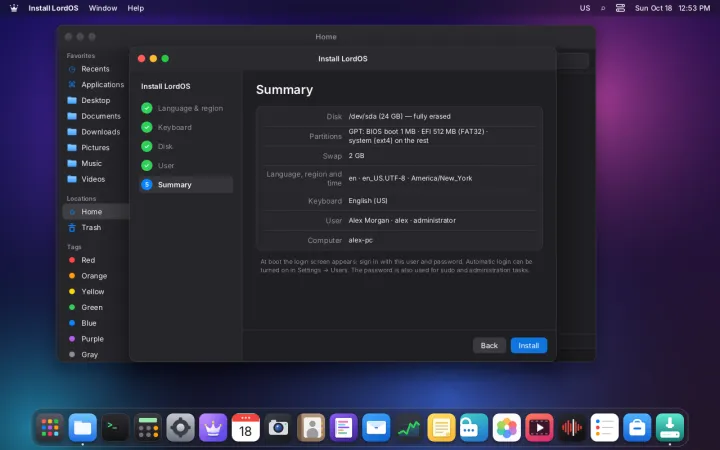
Task: Open the Reminders list dock icon
Action: (x=604, y=428)
